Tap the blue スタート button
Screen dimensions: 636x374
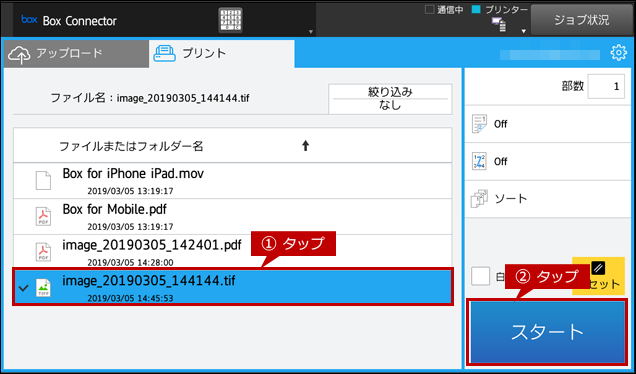pyautogui.click(x=547, y=332)
